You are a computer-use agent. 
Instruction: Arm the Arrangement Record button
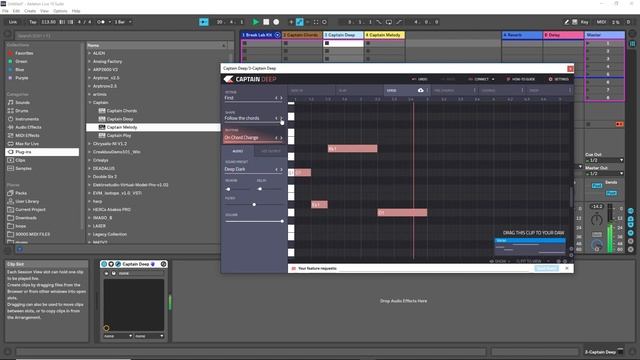click(276, 22)
